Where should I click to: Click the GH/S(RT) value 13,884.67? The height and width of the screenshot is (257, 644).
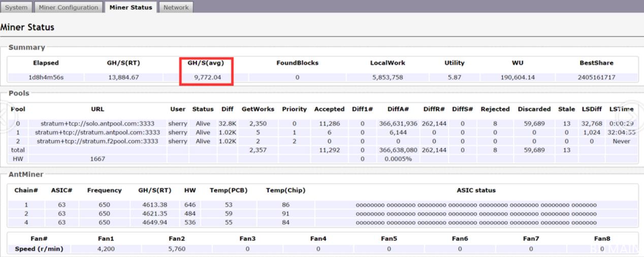coord(123,78)
